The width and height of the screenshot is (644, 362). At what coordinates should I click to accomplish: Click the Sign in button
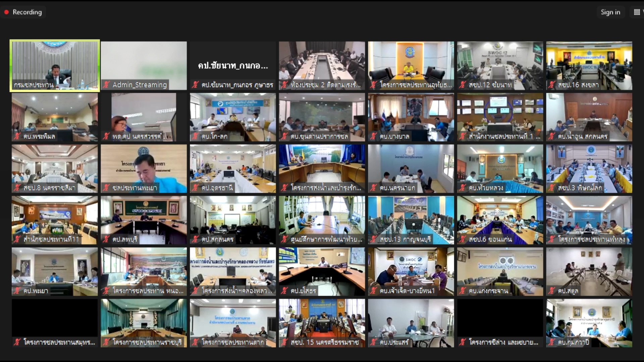pyautogui.click(x=610, y=12)
